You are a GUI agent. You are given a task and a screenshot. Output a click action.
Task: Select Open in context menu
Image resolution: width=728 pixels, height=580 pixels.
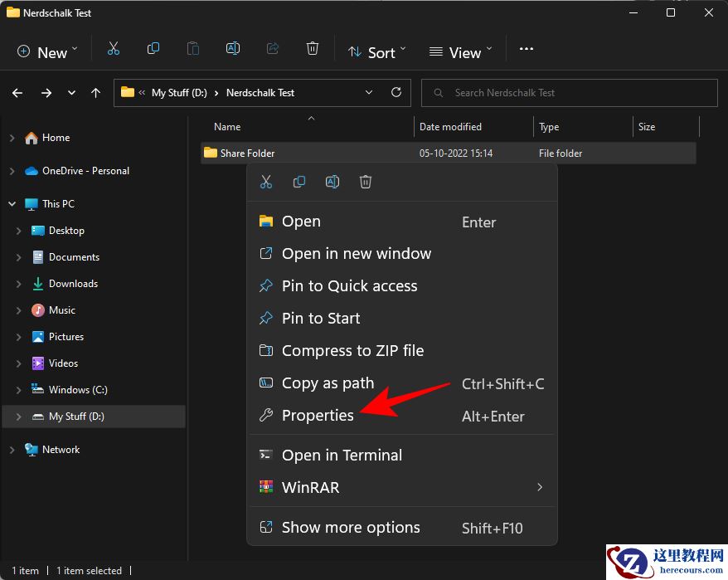click(402, 222)
